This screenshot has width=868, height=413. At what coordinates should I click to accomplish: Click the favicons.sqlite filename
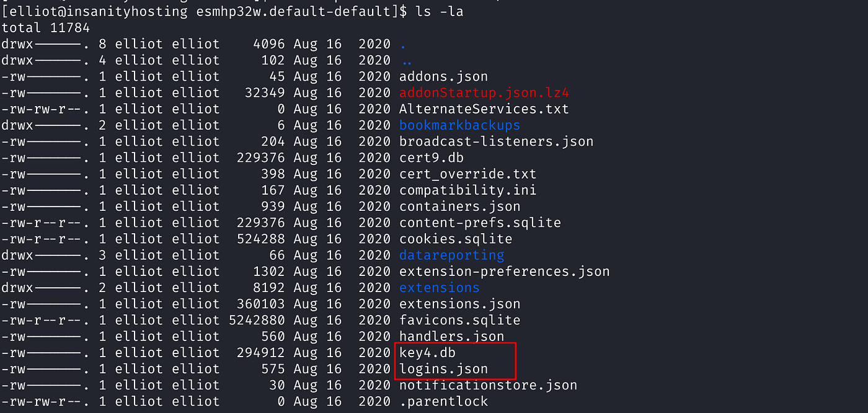pyautogui.click(x=459, y=320)
